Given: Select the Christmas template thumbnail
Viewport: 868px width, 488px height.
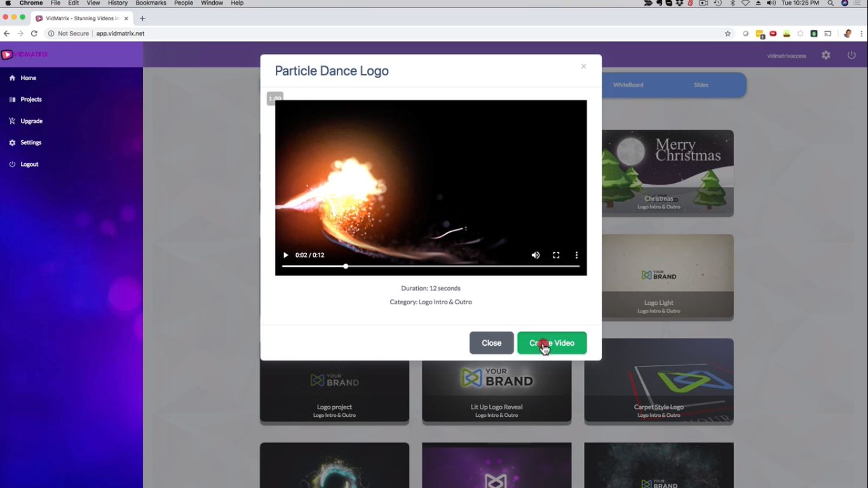Looking at the screenshot, I should 659,173.
